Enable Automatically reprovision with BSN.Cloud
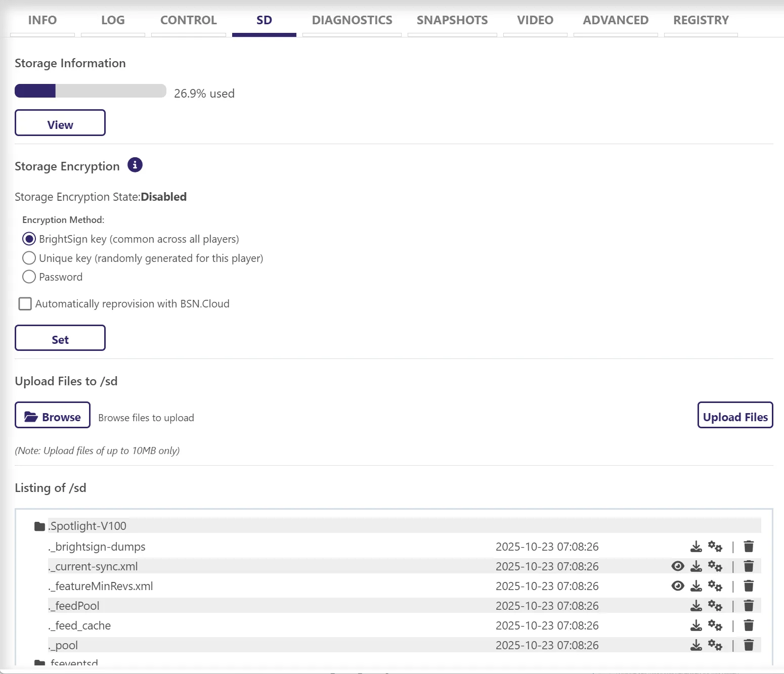This screenshot has width=784, height=674. [25, 304]
